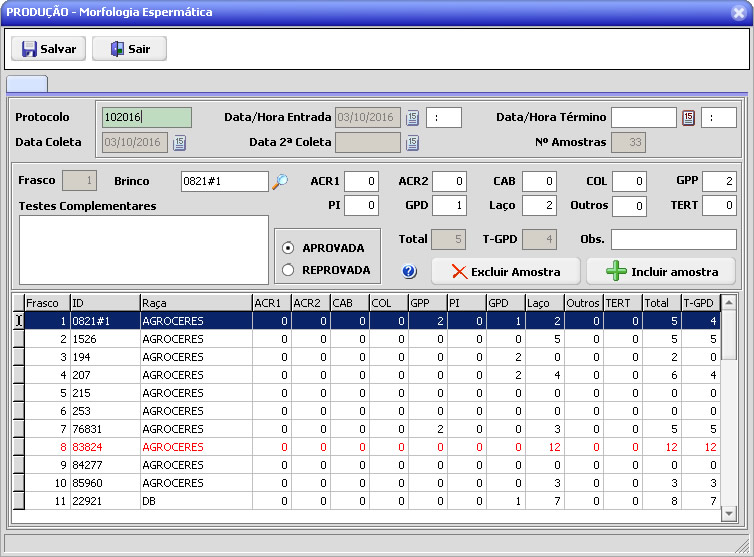Screen dimensions: 754x557
Task: Click row selector for frasco 5
Action: [18, 393]
